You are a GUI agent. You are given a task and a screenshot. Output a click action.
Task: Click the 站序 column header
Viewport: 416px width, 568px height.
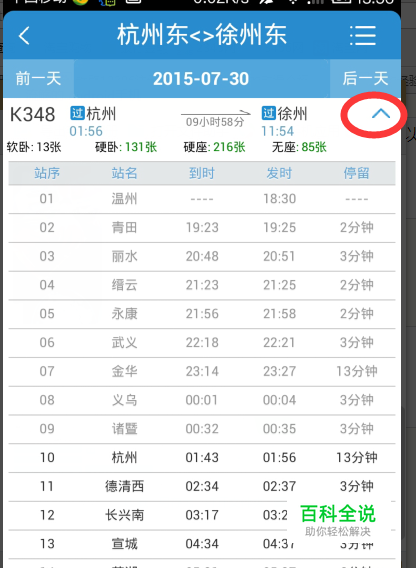[x=47, y=173]
